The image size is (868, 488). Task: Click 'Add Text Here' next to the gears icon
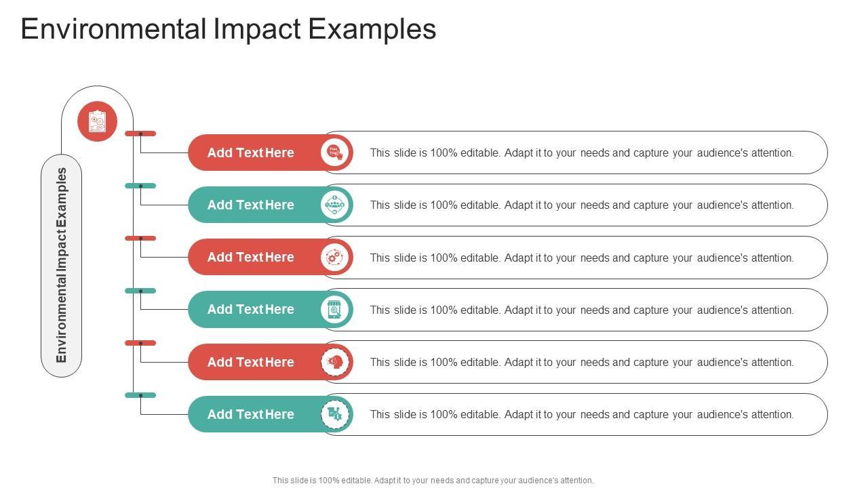[250, 258]
